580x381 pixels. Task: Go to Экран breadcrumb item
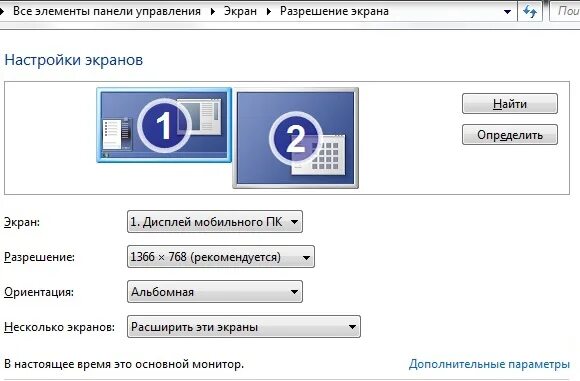pos(240,11)
